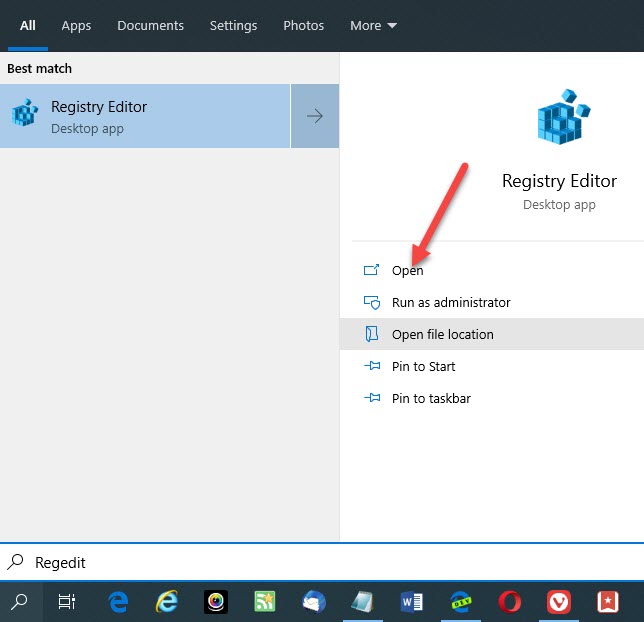Click the Registry Editor icon in results list
This screenshot has width=644, height=622.
point(25,113)
